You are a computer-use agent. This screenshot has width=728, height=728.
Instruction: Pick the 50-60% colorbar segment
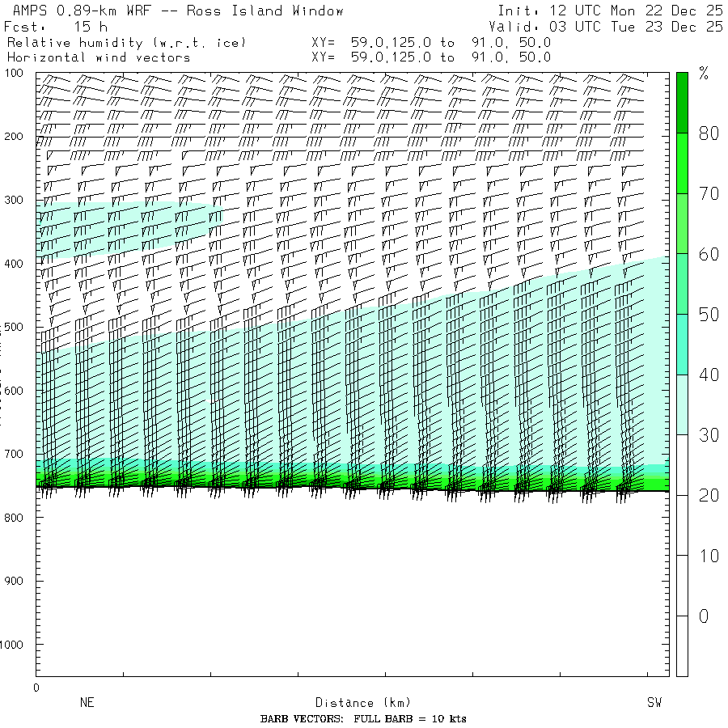682,284
